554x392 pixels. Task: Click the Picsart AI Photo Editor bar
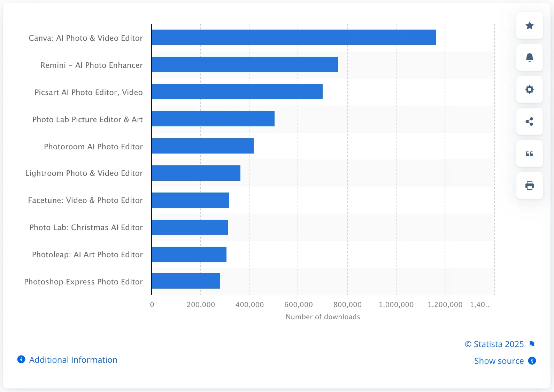point(237,92)
